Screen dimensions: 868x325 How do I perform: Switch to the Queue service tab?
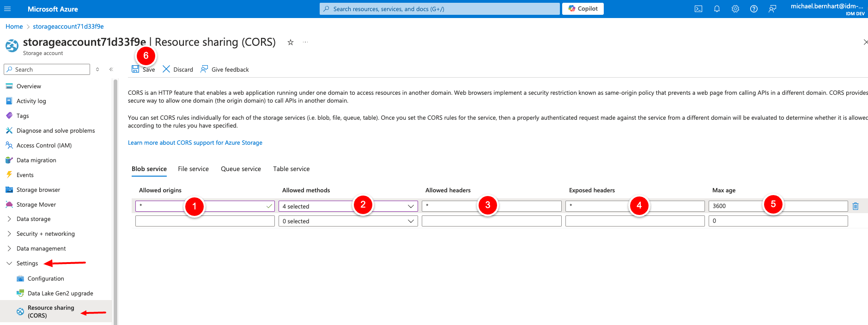241,169
